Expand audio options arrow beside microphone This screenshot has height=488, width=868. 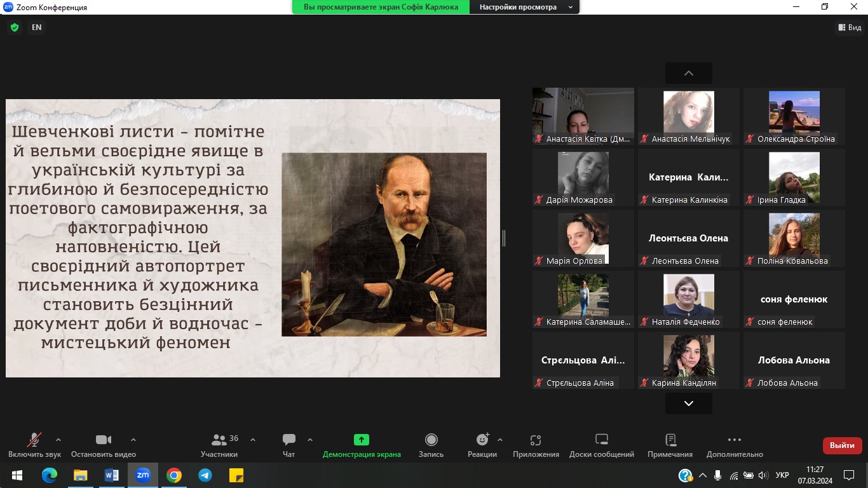click(x=58, y=440)
